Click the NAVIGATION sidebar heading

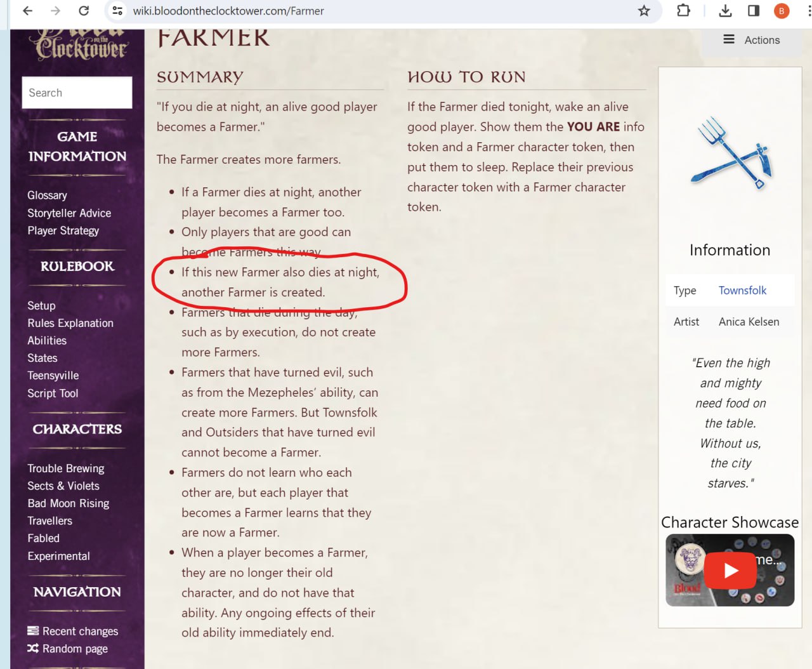(77, 592)
